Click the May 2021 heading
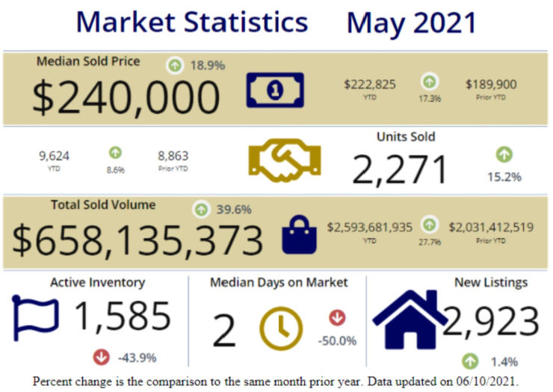This screenshot has width=553, height=392. (411, 22)
